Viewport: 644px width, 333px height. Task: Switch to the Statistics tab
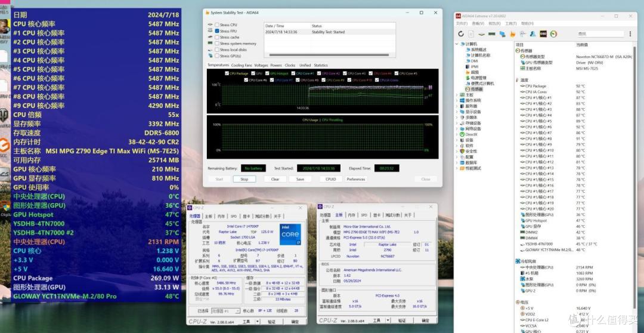click(321, 66)
